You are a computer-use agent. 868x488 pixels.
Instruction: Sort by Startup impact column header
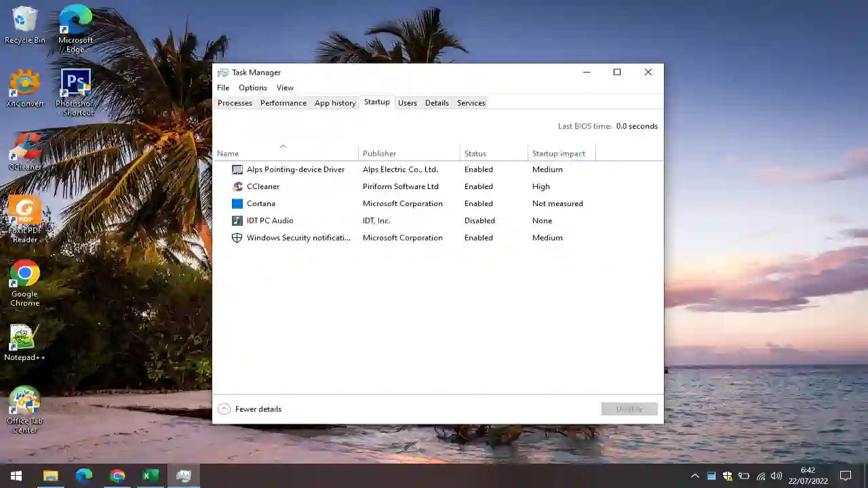[561, 153]
